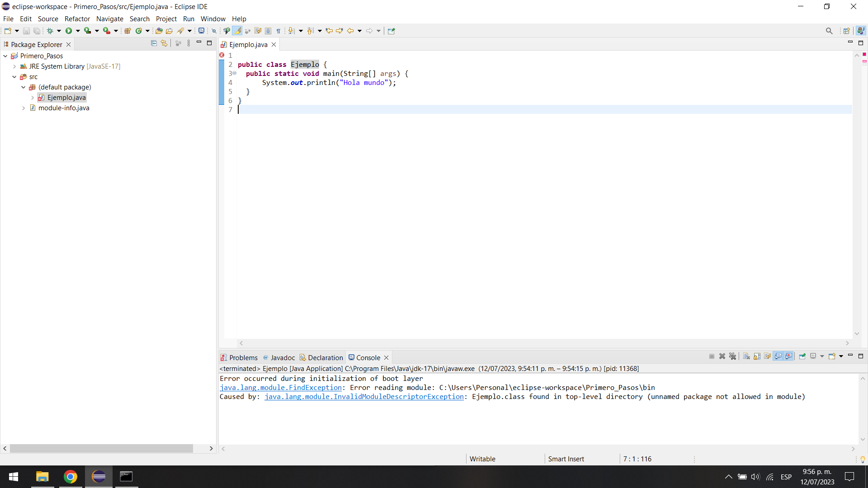
Task: Close the Console view tab
Action: tap(386, 358)
